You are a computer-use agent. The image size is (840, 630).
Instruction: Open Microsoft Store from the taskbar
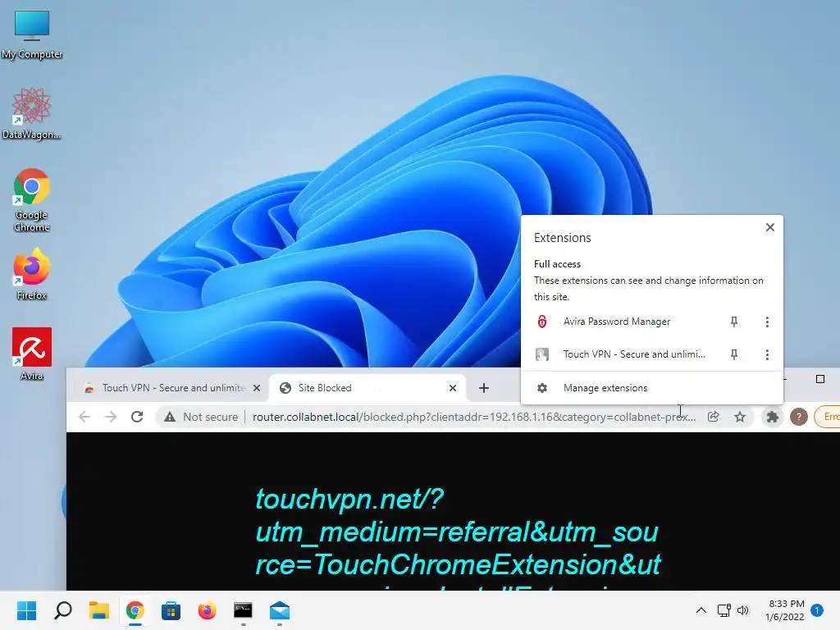click(x=171, y=610)
